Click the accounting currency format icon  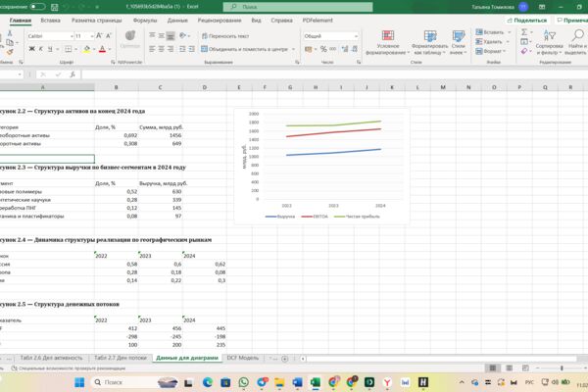point(309,49)
